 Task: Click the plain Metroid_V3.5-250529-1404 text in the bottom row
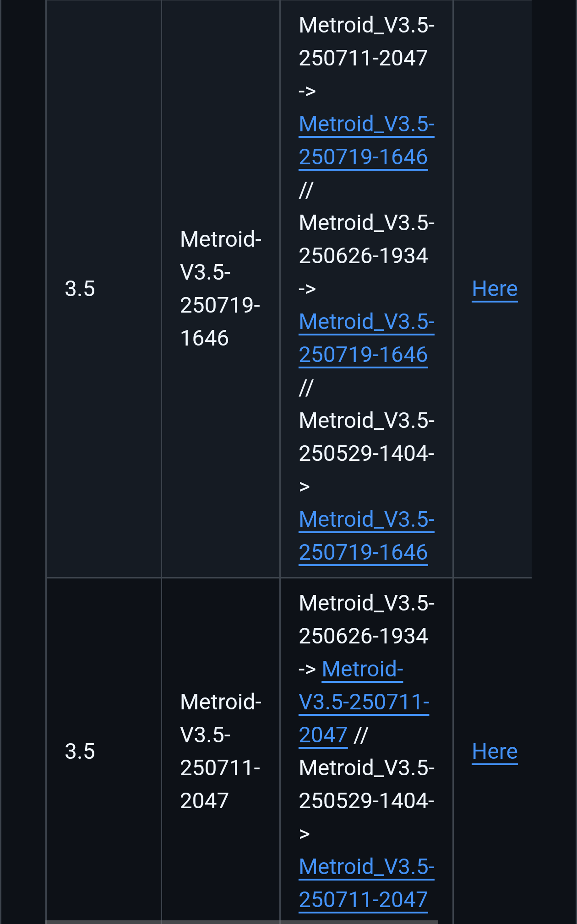[x=366, y=784]
